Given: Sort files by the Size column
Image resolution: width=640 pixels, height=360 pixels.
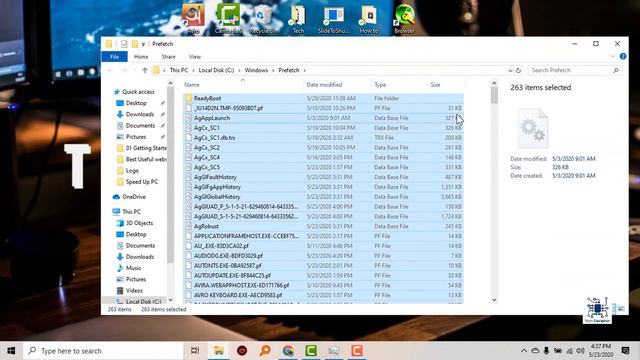Looking at the screenshot, I should coord(435,85).
